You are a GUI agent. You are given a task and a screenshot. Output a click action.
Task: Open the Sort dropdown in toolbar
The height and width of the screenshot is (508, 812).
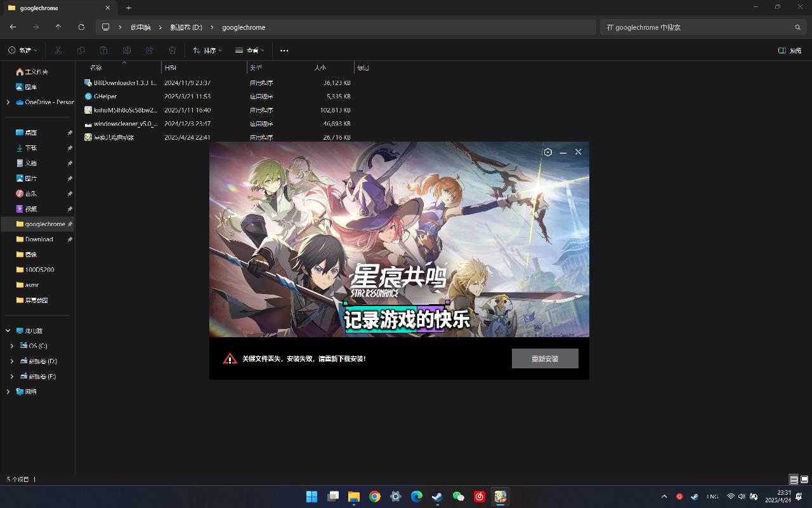[207, 50]
